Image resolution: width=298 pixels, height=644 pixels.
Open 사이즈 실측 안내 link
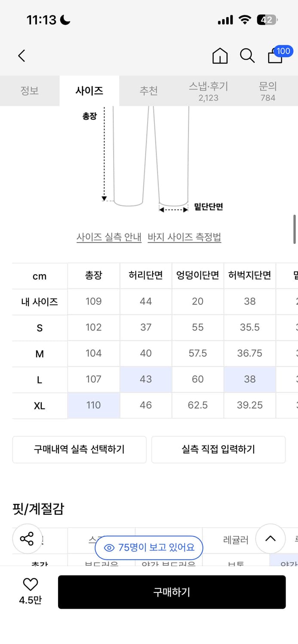108,237
